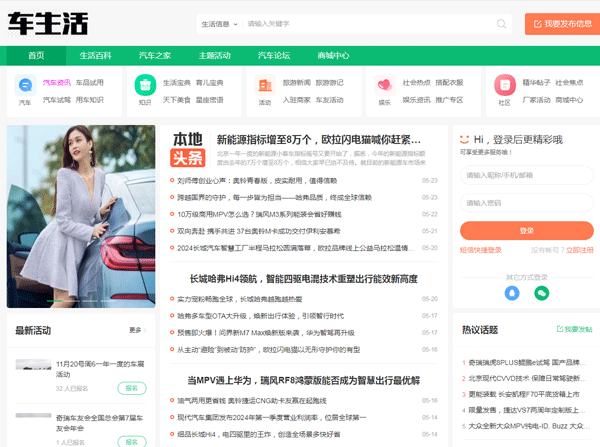Open the 首页 nav tab
The width and height of the screenshot is (600, 447).
36,55
